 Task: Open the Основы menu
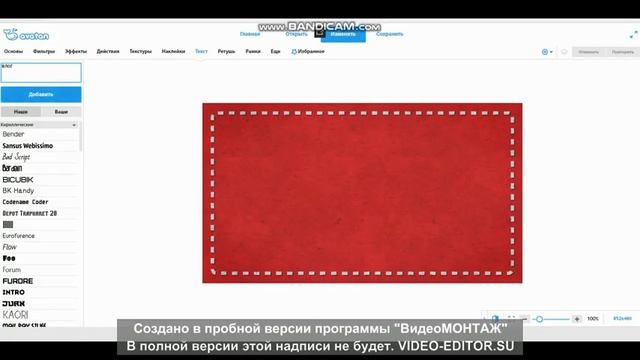(13, 51)
